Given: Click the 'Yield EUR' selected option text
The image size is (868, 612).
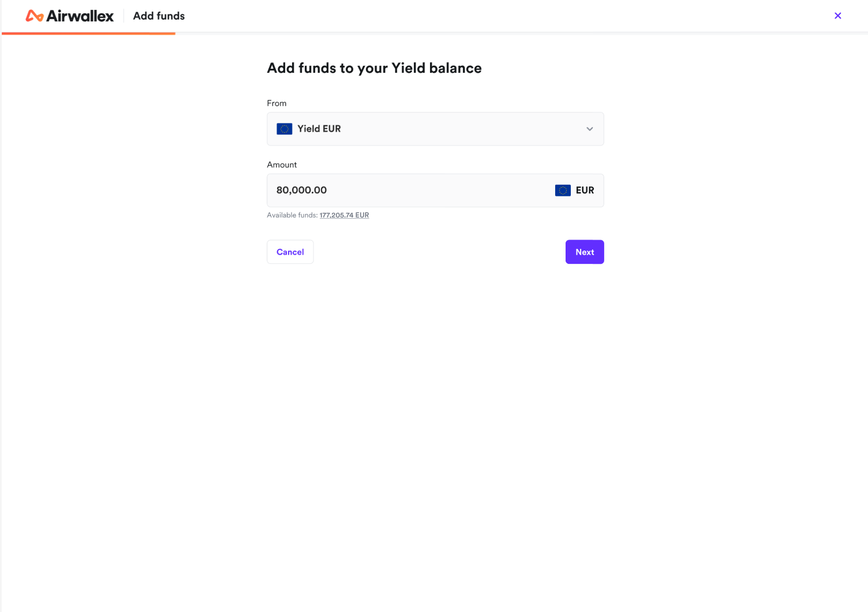Looking at the screenshot, I should coord(319,129).
